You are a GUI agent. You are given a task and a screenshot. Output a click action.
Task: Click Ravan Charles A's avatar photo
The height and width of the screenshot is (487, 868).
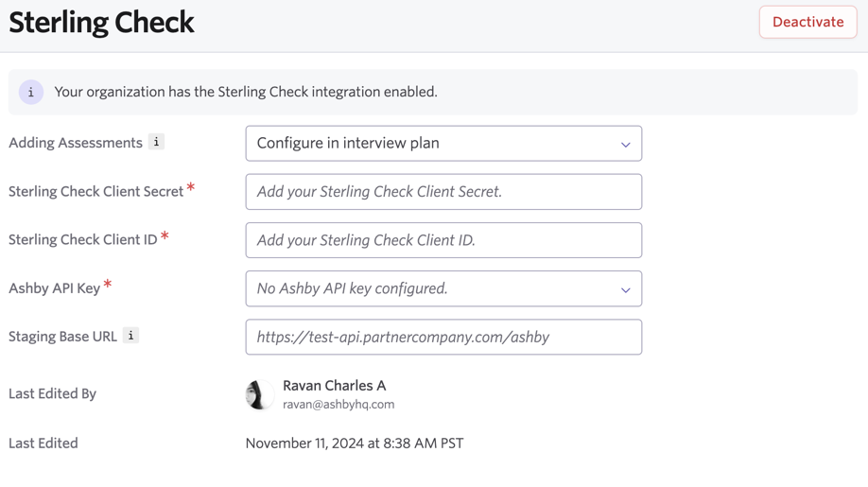click(260, 394)
